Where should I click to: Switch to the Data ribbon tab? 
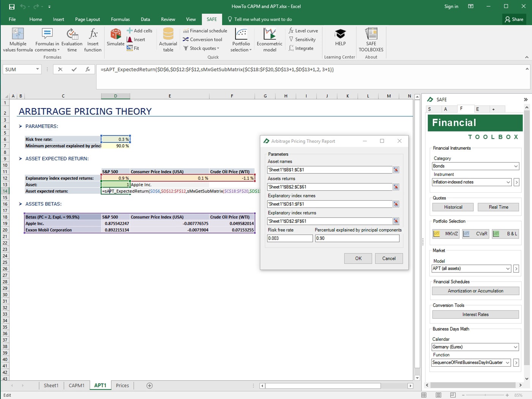coord(145,19)
